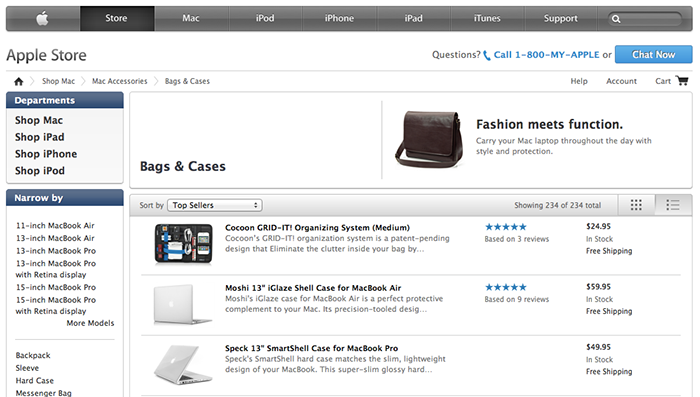Filter by Hard Case
Image resolution: width=700 pixels, height=397 pixels.
pos(35,380)
